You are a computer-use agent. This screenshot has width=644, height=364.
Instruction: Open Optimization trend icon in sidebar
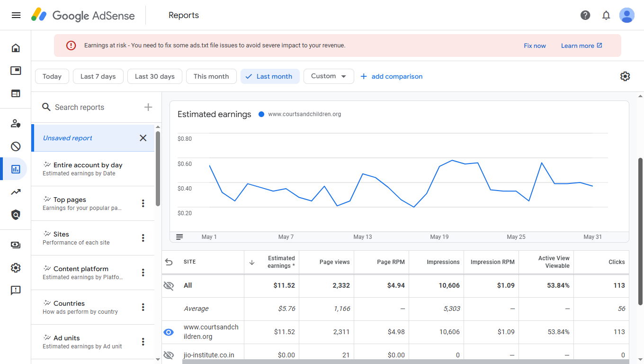[16, 192]
